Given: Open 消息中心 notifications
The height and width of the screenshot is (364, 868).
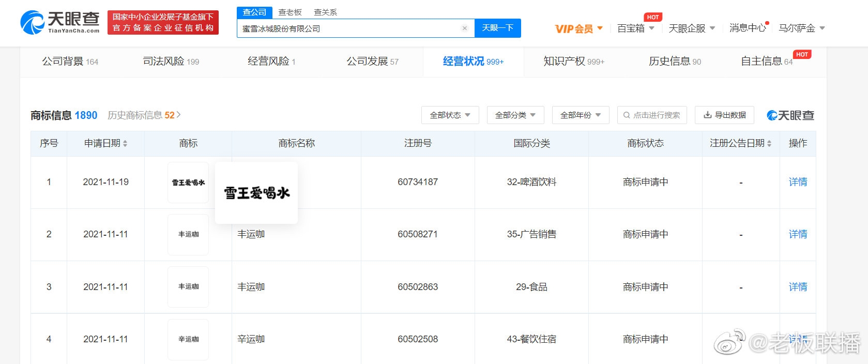Looking at the screenshot, I should point(747,28).
